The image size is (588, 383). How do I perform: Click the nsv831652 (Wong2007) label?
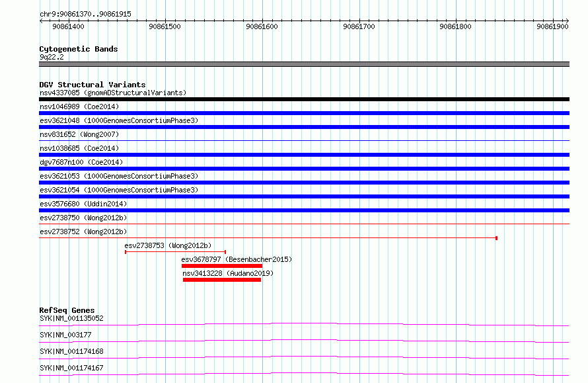point(79,134)
